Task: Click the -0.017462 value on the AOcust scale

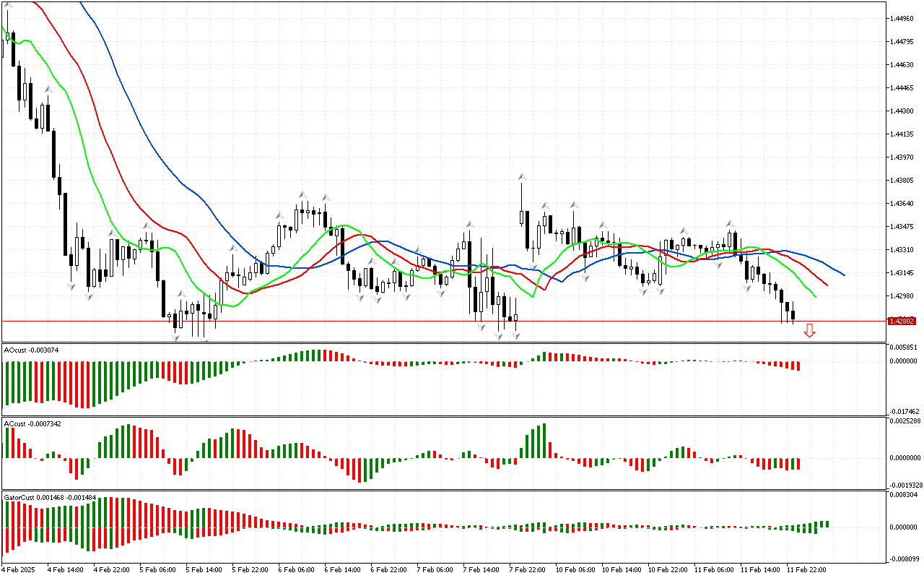Action: click(x=905, y=410)
